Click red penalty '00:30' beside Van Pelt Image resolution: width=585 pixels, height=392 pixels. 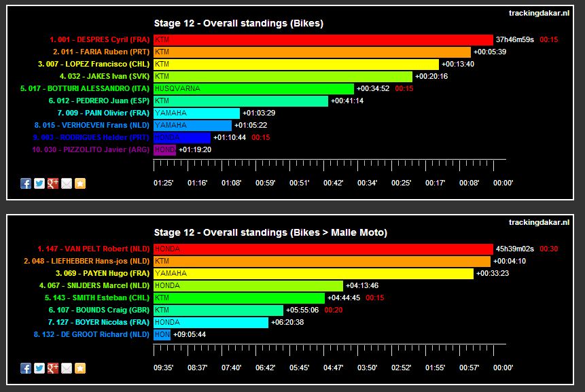tap(549, 249)
